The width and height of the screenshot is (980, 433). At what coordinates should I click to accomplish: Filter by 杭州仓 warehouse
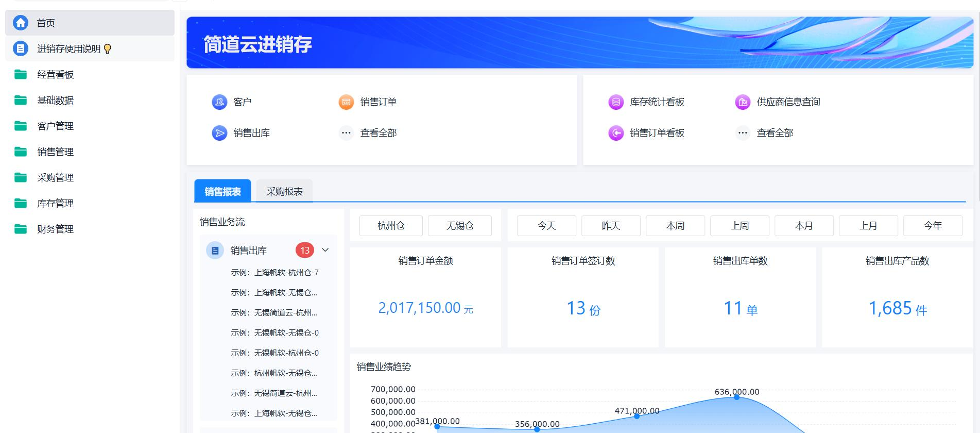click(391, 226)
